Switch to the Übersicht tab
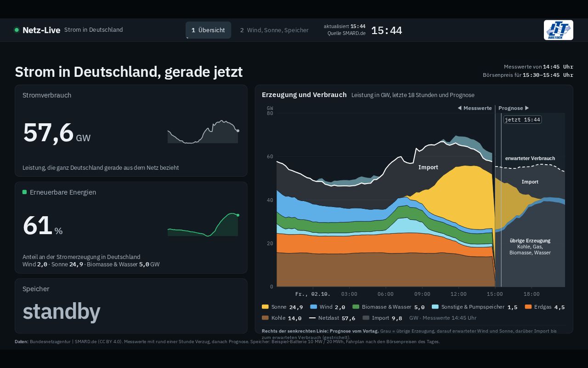Viewport: 588px width, 368px height. [208, 30]
